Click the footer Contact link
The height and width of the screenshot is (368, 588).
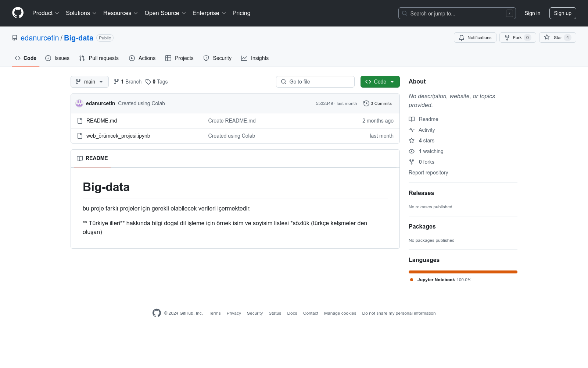(311, 313)
